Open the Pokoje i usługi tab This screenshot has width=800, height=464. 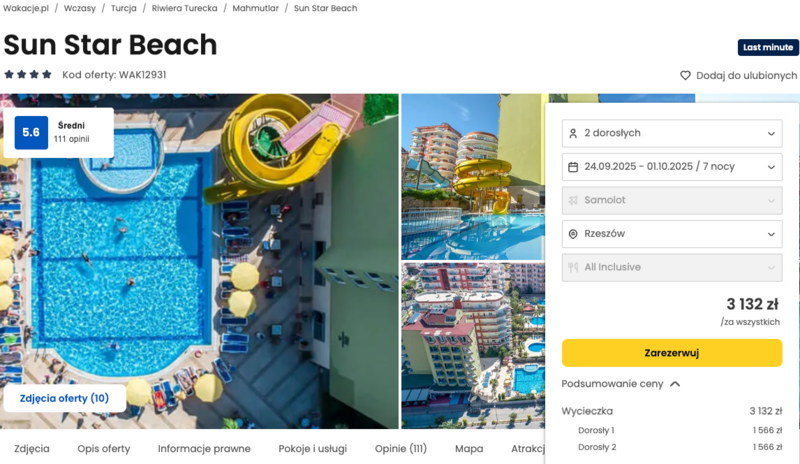pyautogui.click(x=313, y=449)
